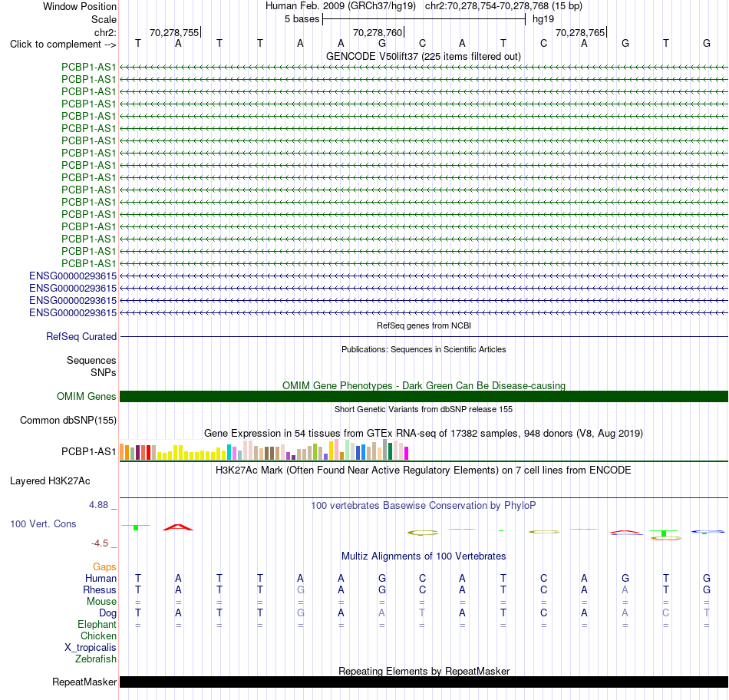Open 'Multiz Alignments of 100 Vertebrates' title
The height and width of the screenshot is (700, 729).
pos(424,556)
